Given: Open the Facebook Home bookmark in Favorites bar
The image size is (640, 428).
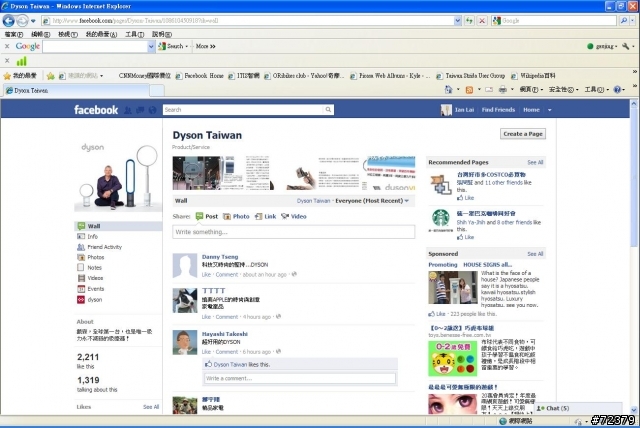Looking at the screenshot, I should 200,76.
